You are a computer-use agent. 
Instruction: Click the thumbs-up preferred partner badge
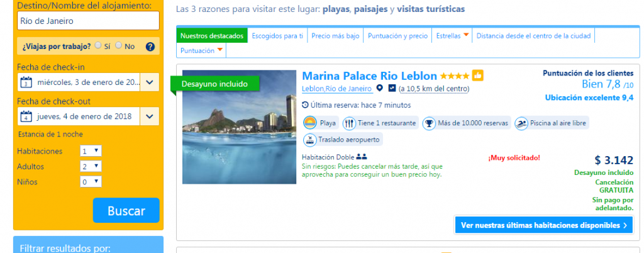pos(477,76)
